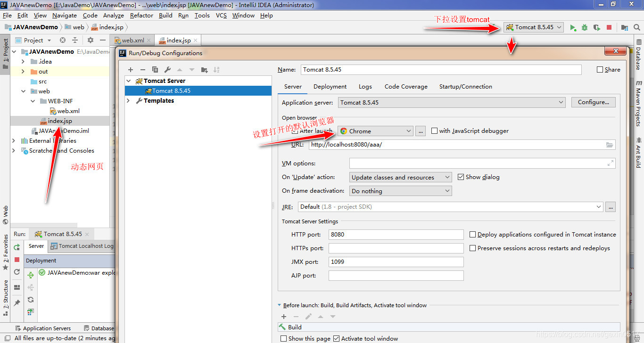Switch to the Code Coverage tab
644x343 pixels.
pyautogui.click(x=406, y=87)
